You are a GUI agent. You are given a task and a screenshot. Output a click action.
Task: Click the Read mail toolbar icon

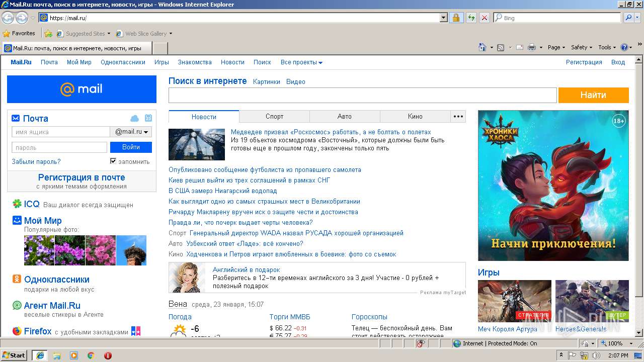pos(520,47)
